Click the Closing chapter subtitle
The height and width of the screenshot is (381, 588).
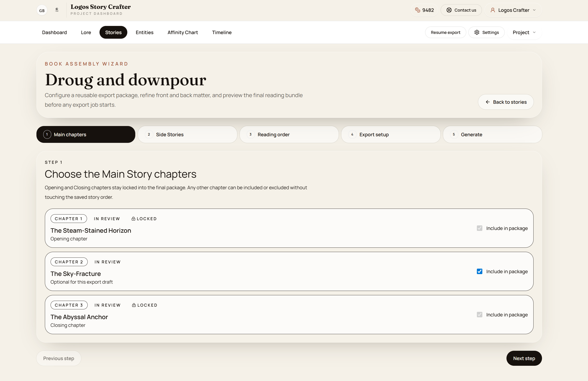pos(68,325)
